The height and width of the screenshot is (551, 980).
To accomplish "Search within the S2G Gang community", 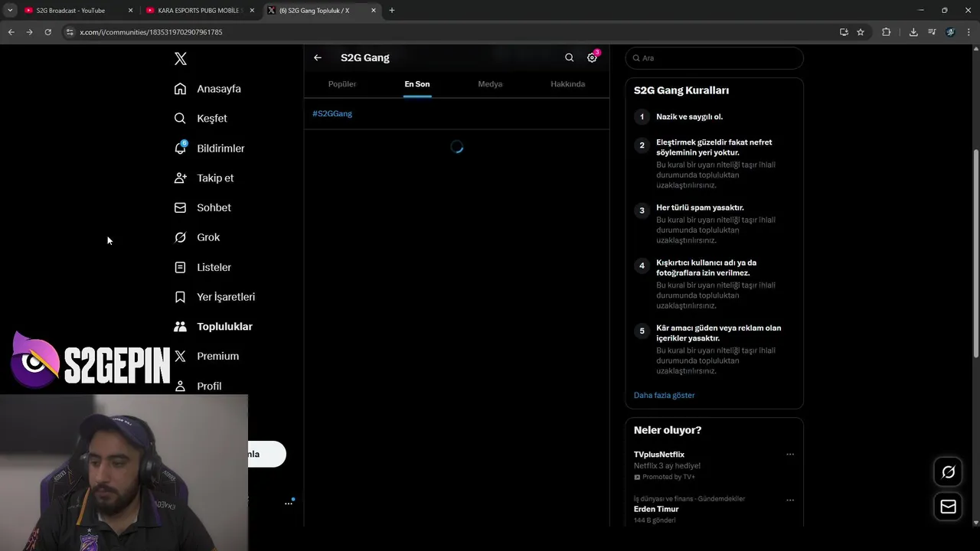I will 569,58.
